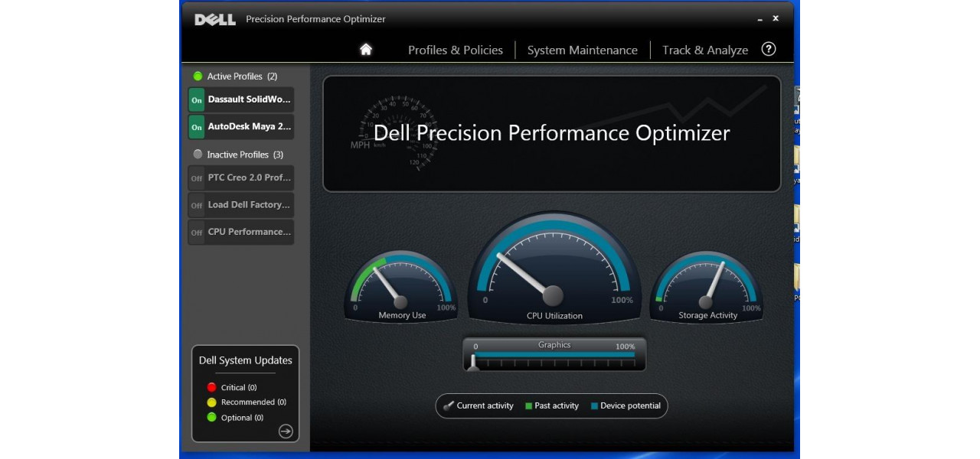
Task: Open the Track & Analyze tab
Action: (705, 50)
